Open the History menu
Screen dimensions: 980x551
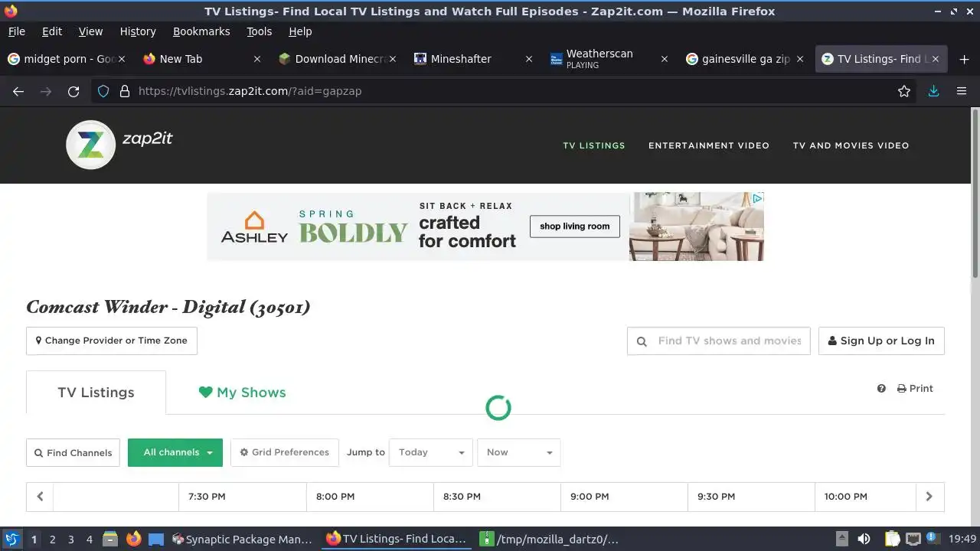click(x=138, y=31)
